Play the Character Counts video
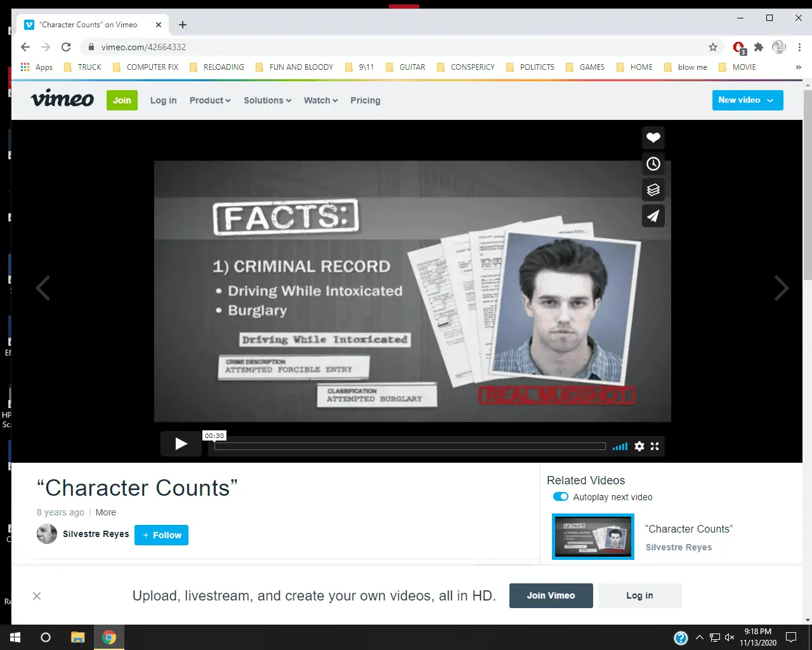 [181, 444]
